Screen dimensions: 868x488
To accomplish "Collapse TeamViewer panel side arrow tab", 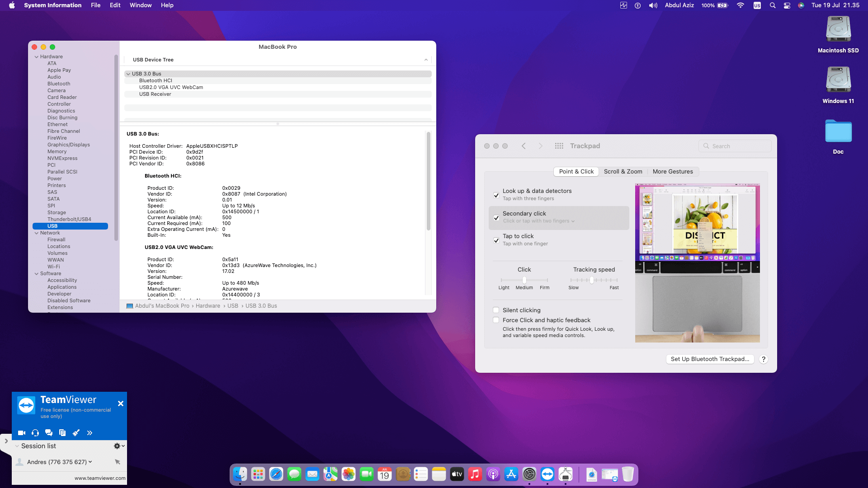I will point(6,441).
